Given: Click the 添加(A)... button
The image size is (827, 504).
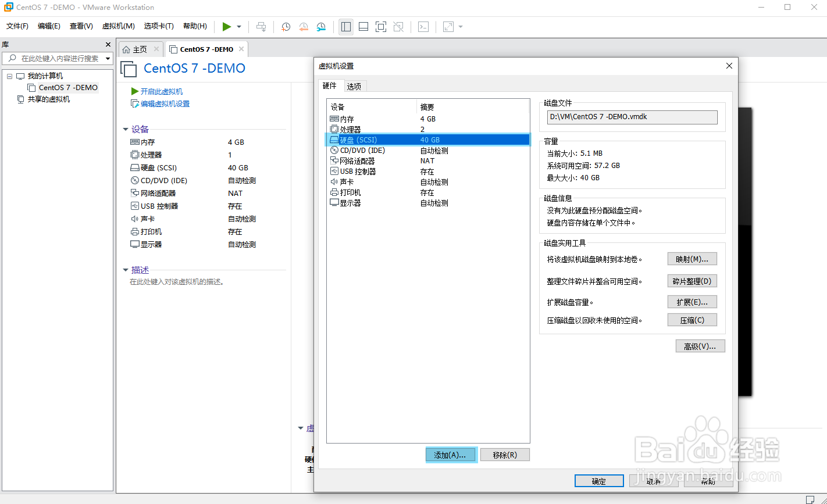Looking at the screenshot, I should coord(451,455).
